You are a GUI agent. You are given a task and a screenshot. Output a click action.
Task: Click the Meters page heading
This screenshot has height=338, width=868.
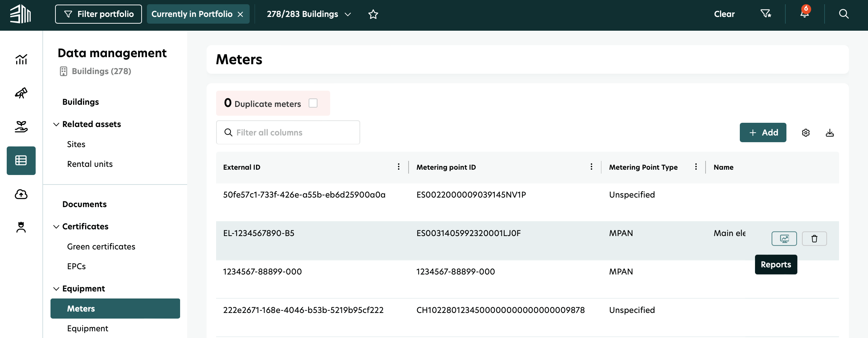[x=239, y=59]
